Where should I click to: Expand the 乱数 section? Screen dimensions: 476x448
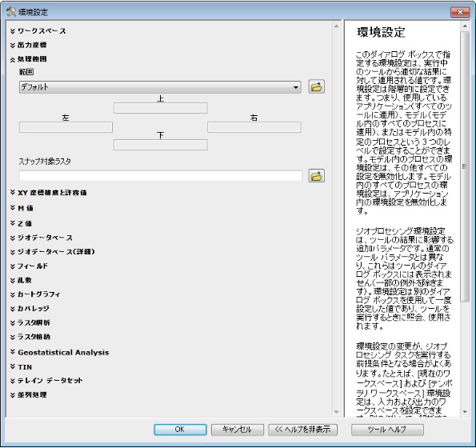[x=21, y=280]
